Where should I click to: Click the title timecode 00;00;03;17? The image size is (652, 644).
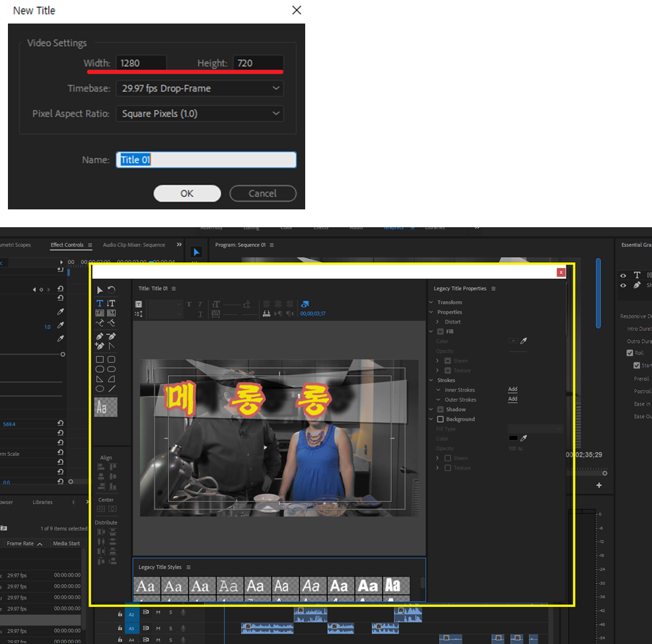click(x=313, y=314)
